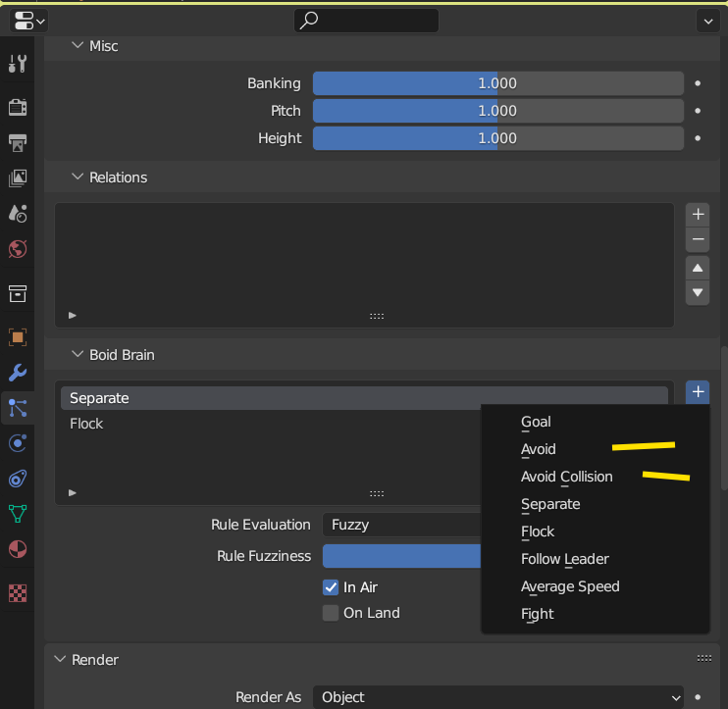Add a new boid relation with plus

(698, 214)
